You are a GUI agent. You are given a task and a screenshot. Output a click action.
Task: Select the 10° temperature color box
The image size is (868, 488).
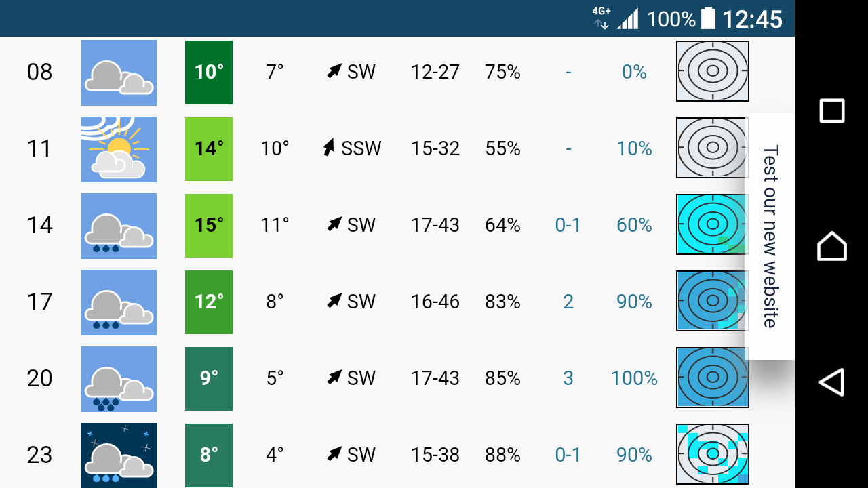coord(209,73)
